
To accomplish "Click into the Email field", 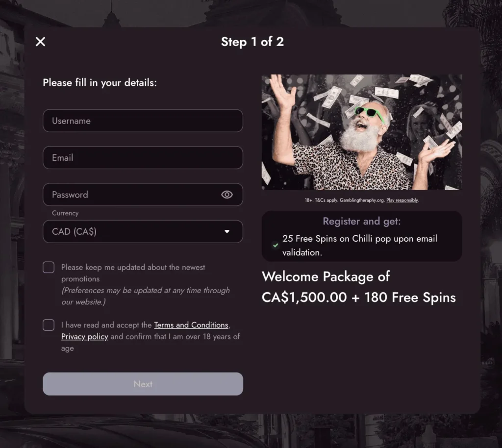I will click(x=142, y=158).
